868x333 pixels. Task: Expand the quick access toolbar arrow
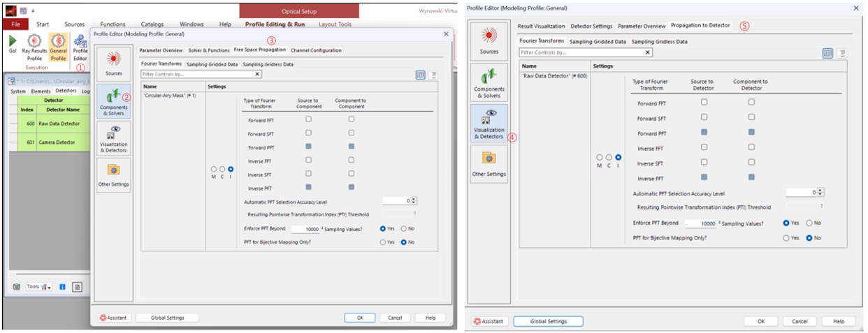(x=34, y=11)
